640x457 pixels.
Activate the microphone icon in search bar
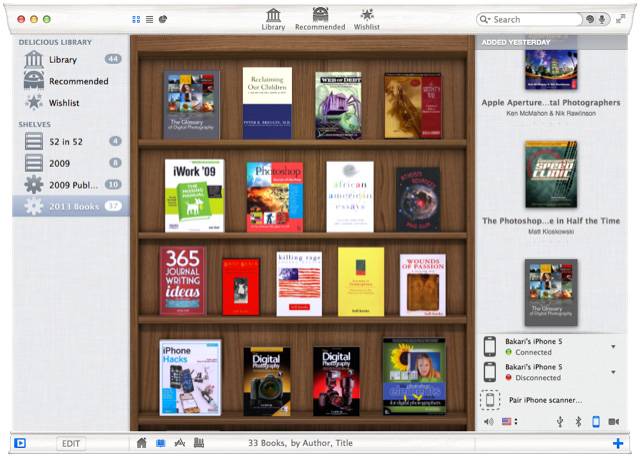602,19
